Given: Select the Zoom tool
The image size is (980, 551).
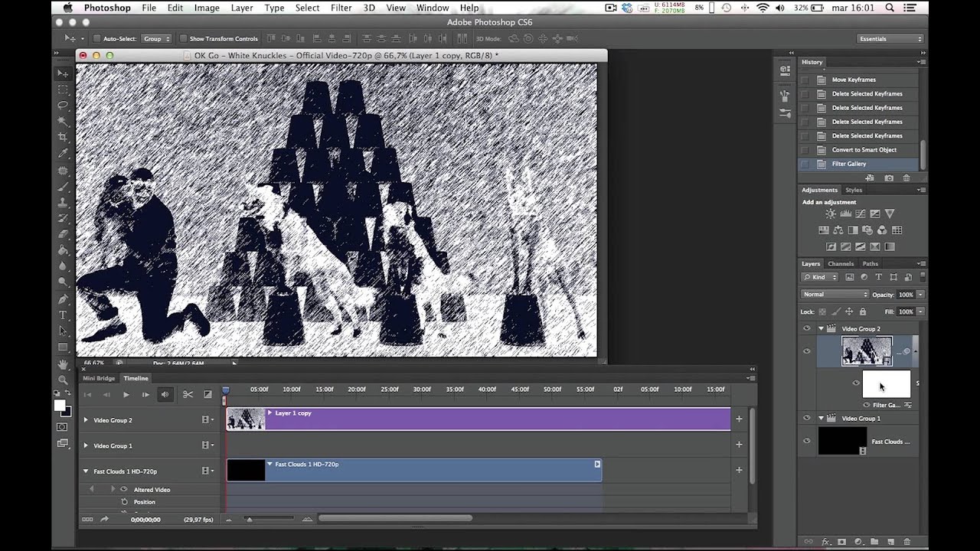Looking at the screenshot, I should pyautogui.click(x=63, y=380).
